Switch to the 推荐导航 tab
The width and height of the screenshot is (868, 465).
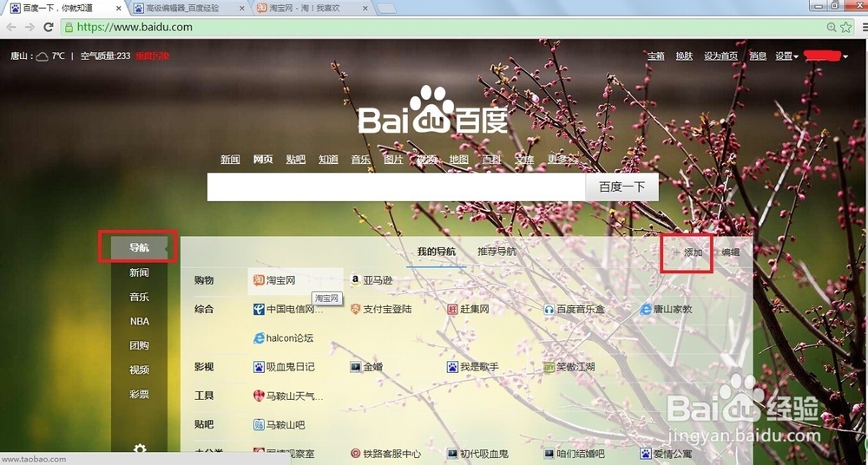coord(497,252)
